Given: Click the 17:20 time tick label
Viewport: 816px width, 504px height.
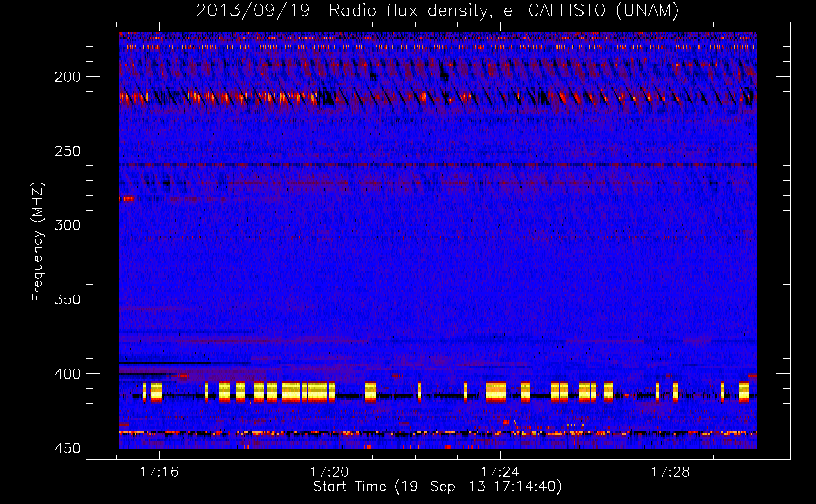Looking at the screenshot, I should coord(330,472).
